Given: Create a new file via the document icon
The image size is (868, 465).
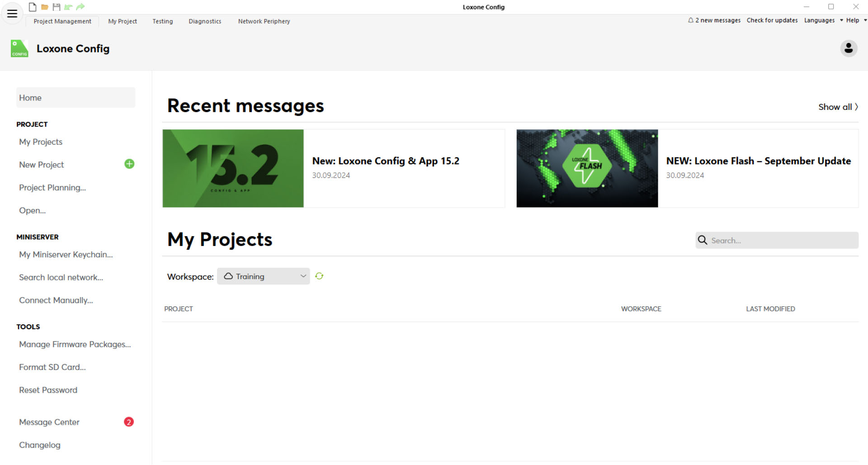Looking at the screenshot, I should pos(32,7).
